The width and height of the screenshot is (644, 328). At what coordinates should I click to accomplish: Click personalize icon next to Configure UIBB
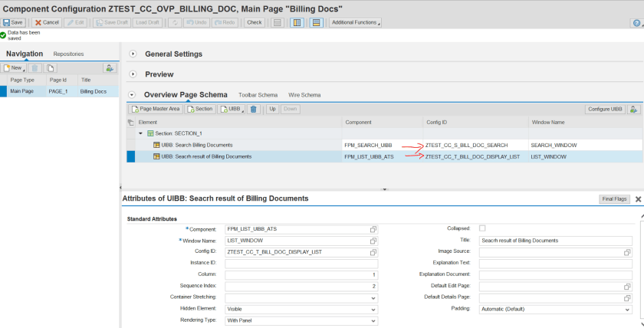[x=634, y=110]
